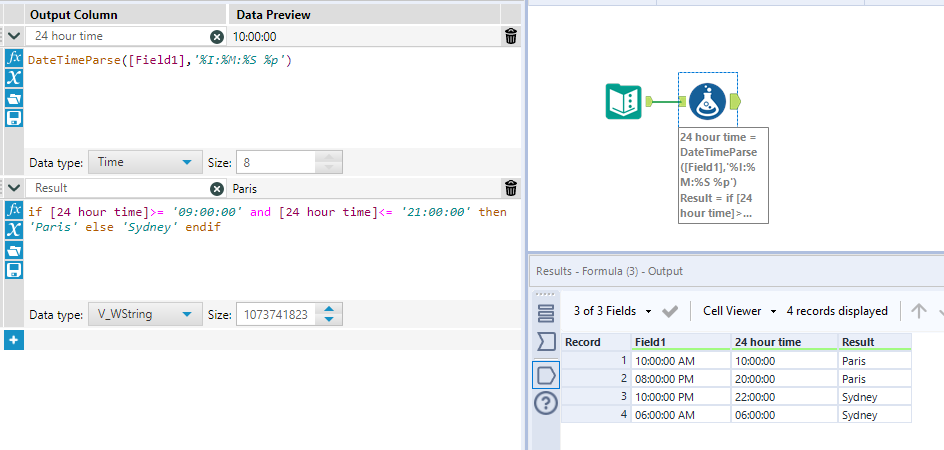944x450 pixels.
Task: Select the 24 hour time column header in Results
Action: pyautogui.click(x=784, y=342)
